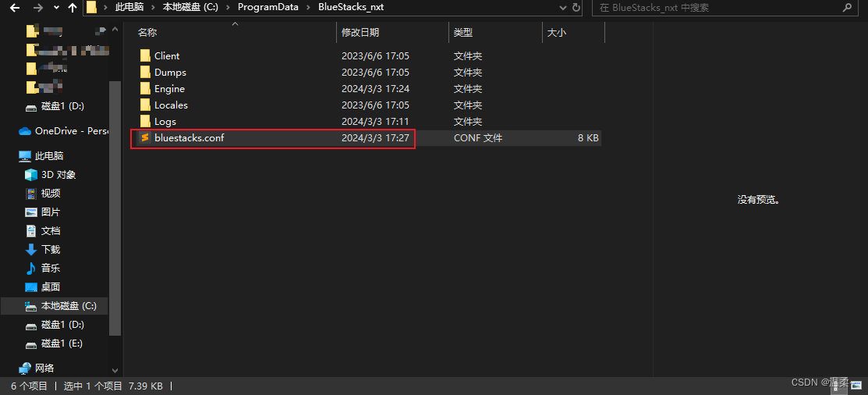The height and width of the screenshot is (395, 868).
Task: Open 音乐 in the sidebar
Action: click(x=51, y=268)
